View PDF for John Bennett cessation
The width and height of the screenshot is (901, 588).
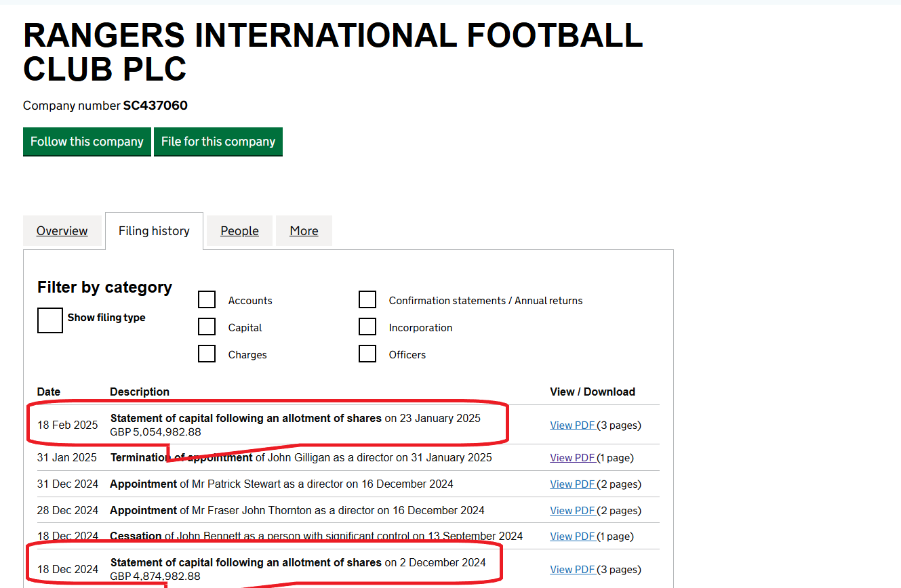click(x=573, y=537)
